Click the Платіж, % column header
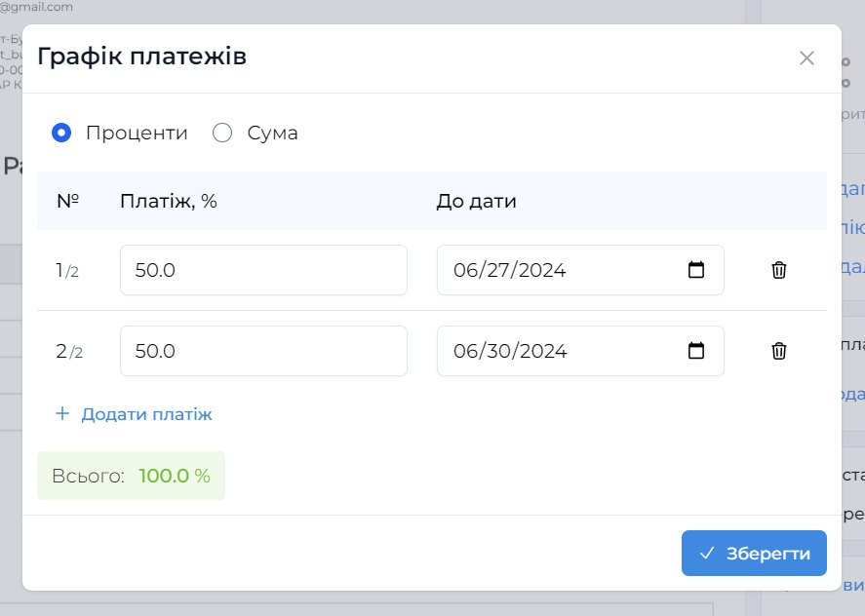865x616 pixels. [168, 202]
